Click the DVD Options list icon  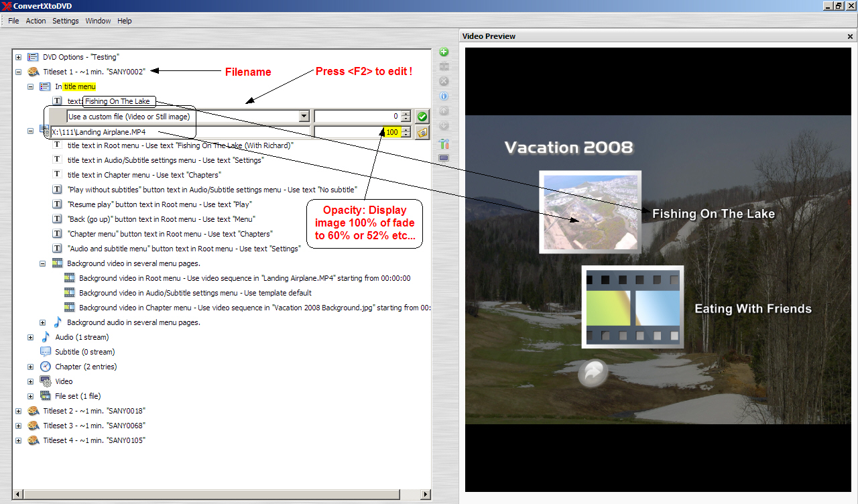[x=33, y=58]
